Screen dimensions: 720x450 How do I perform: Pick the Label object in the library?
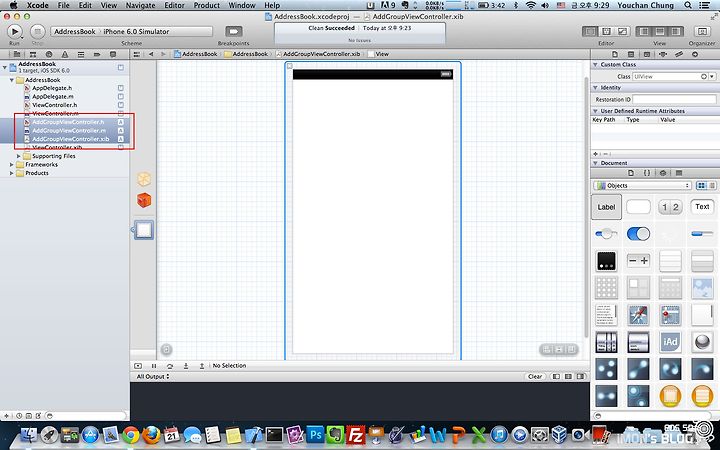tap(606, 207)
